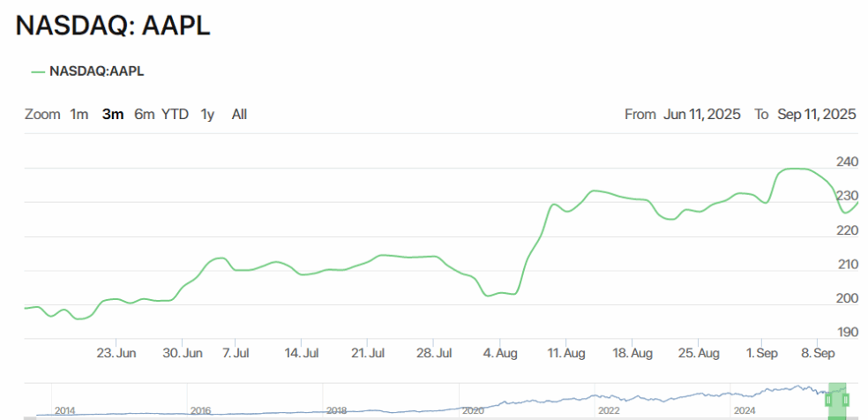Edit the From date Jun 11, 2025

702,115
